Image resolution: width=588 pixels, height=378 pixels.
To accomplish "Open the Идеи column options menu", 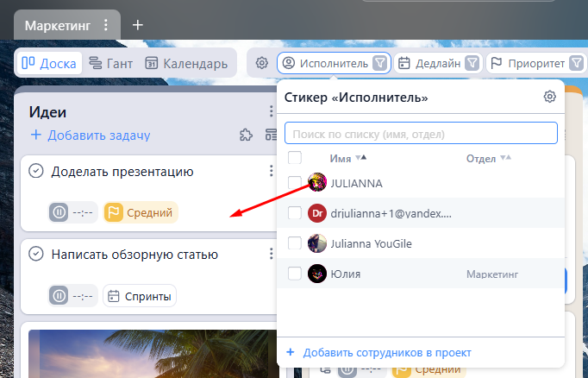I will [x=271, y=111].
